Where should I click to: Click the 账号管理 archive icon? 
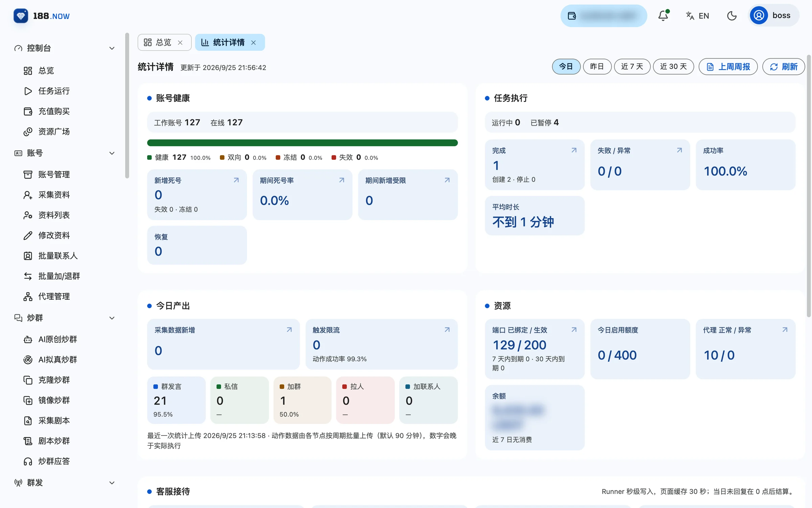click(28, 174)
